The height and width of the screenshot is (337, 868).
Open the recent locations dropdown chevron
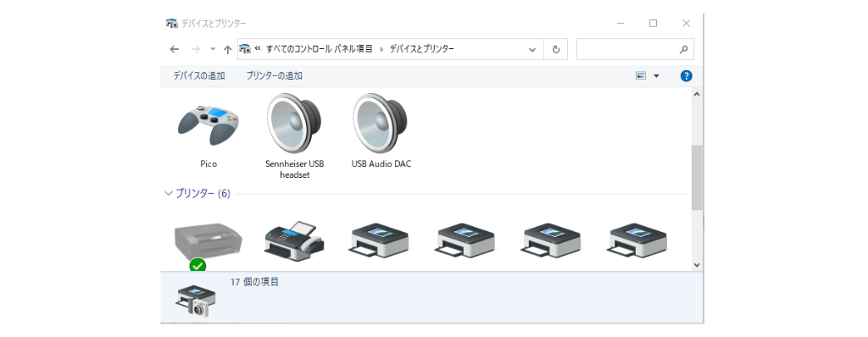pyautogui.click(x=213, y=49)
